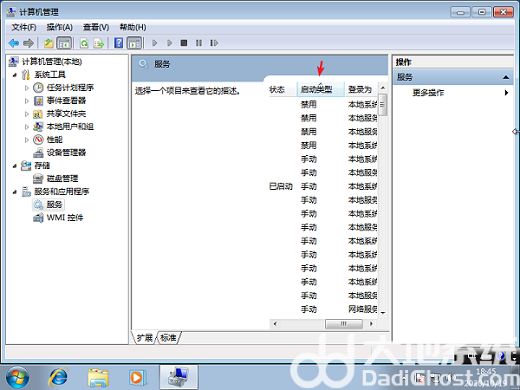Click the Up one level folder icon

click(x=49, y=43)
